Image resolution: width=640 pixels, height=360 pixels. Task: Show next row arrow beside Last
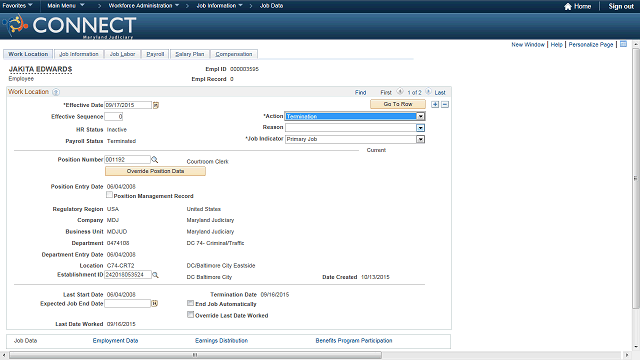[x=428, y=92]
